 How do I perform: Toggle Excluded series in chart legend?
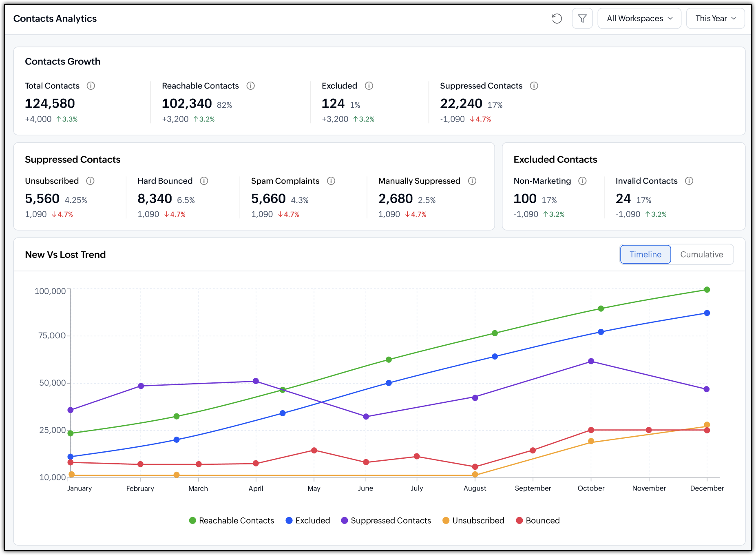point(308,520)
